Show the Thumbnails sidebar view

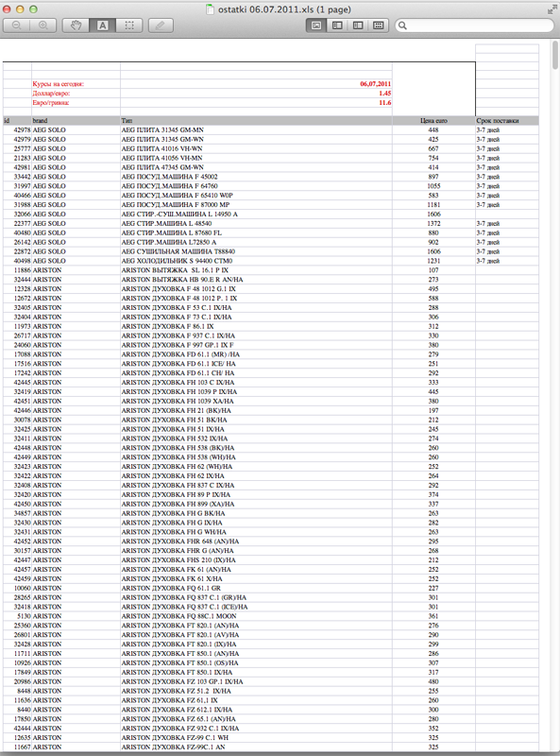tap(337, 26)
